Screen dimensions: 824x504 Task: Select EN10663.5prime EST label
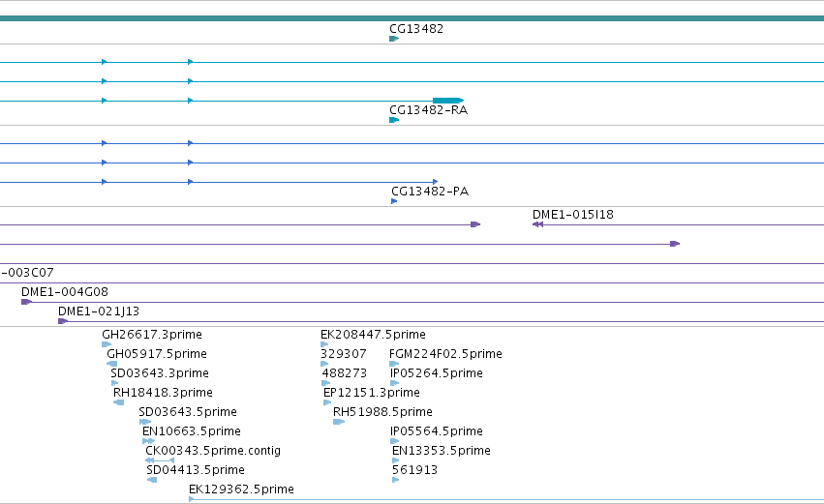[192, 431]
